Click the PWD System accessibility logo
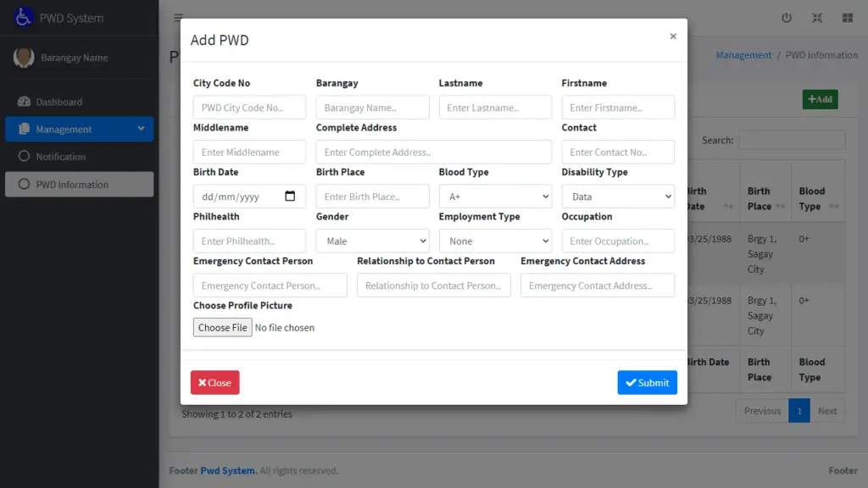The image size is (868, 488). (x=22, y=17)
